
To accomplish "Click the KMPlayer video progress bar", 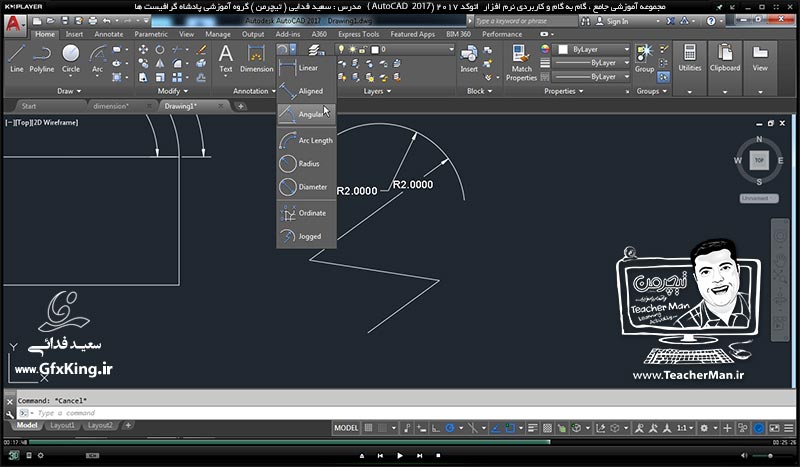I will (399, 442).
